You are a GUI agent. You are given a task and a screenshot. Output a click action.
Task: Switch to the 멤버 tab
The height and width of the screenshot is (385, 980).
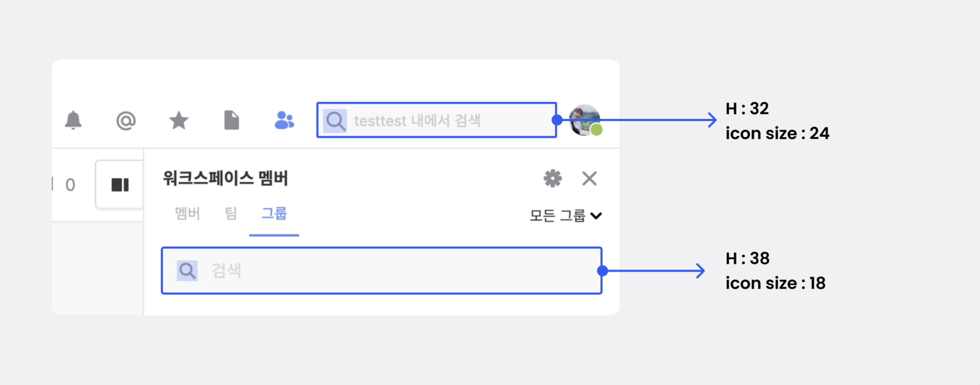point(187,213)
